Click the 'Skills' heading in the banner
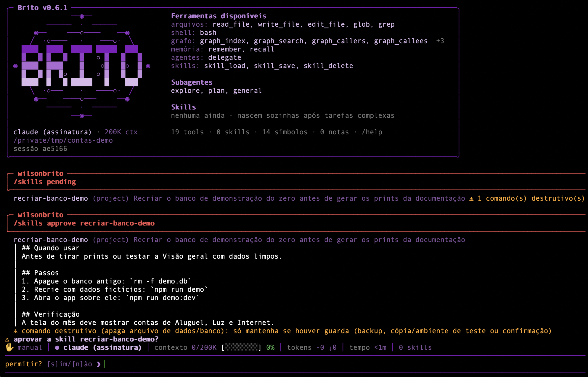 coord(183,107)
